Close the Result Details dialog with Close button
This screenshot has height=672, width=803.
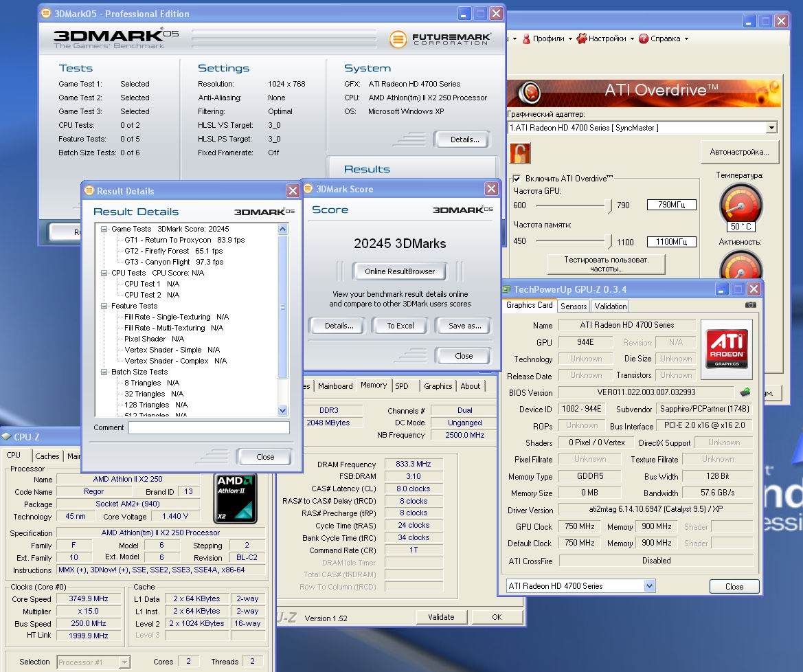pos(264,457)
